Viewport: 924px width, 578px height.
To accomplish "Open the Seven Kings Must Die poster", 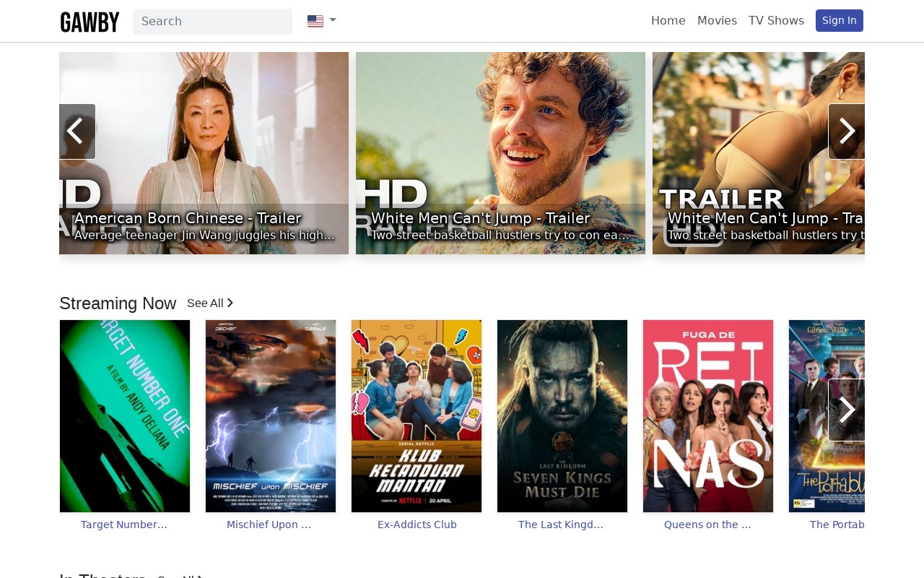I will [562, 416].
